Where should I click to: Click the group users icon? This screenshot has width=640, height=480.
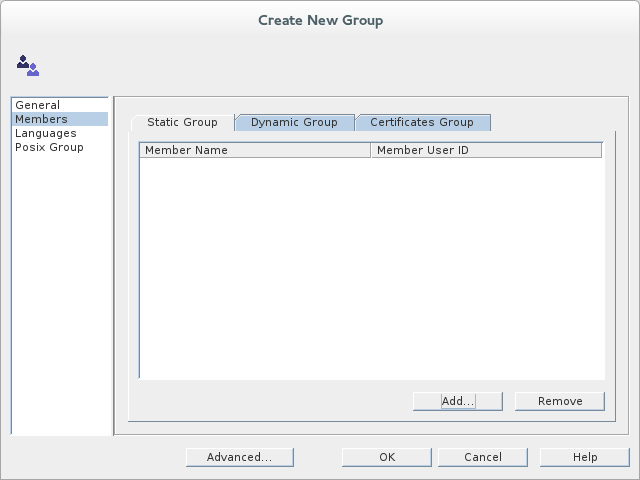click(27, 66)
